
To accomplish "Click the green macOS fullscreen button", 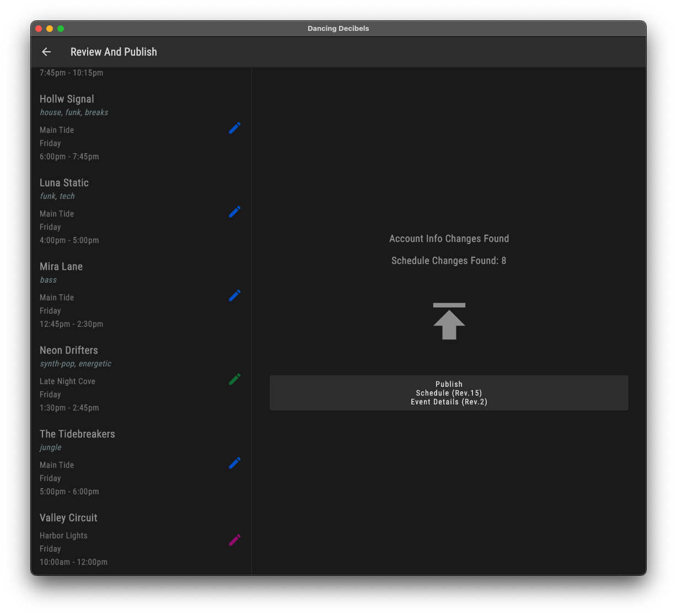I will point(61,29).
